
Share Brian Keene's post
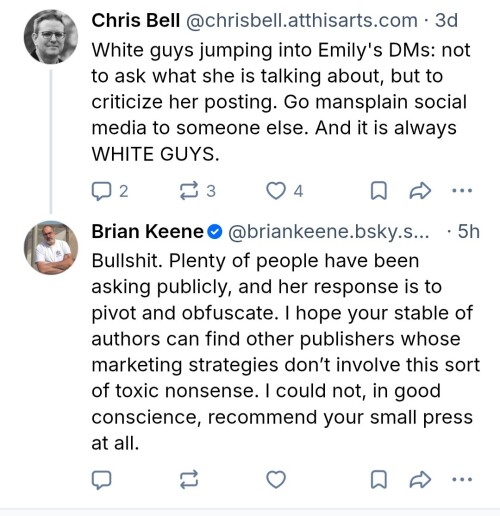coord(420,480)
